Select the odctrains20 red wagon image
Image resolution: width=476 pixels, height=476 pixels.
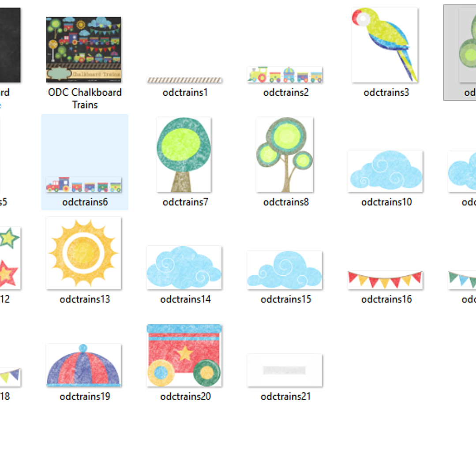coord(184,356)
